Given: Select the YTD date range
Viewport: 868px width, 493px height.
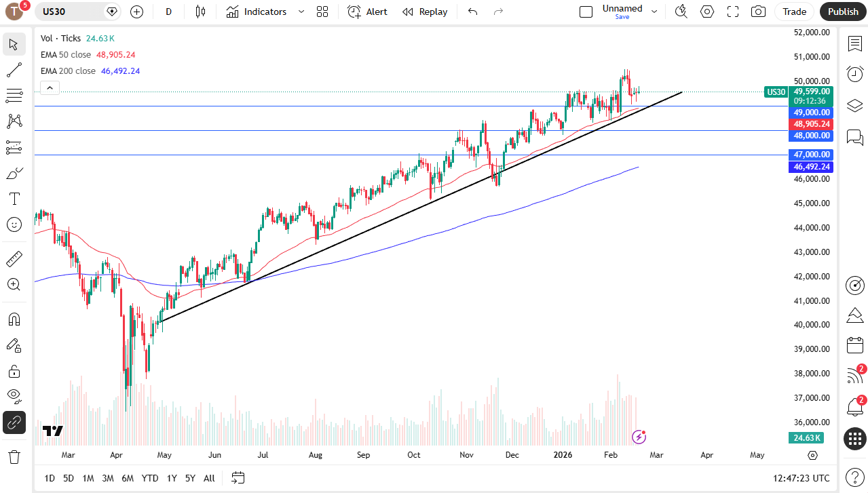Looking at the screenshot, I should pos(150,478).
